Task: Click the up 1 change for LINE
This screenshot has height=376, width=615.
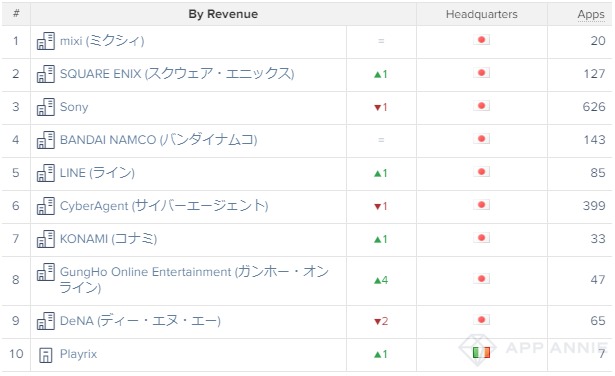Action: (x=381, y=173)
